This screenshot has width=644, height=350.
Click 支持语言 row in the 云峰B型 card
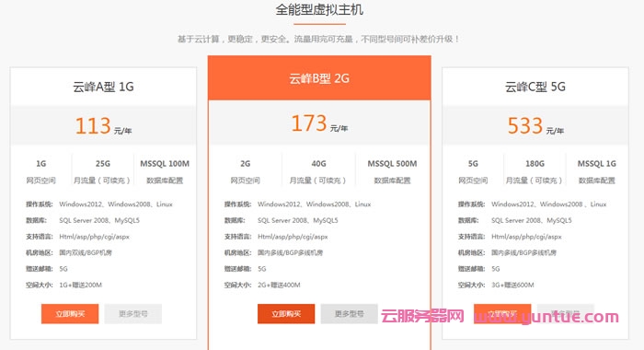[276, 237]
